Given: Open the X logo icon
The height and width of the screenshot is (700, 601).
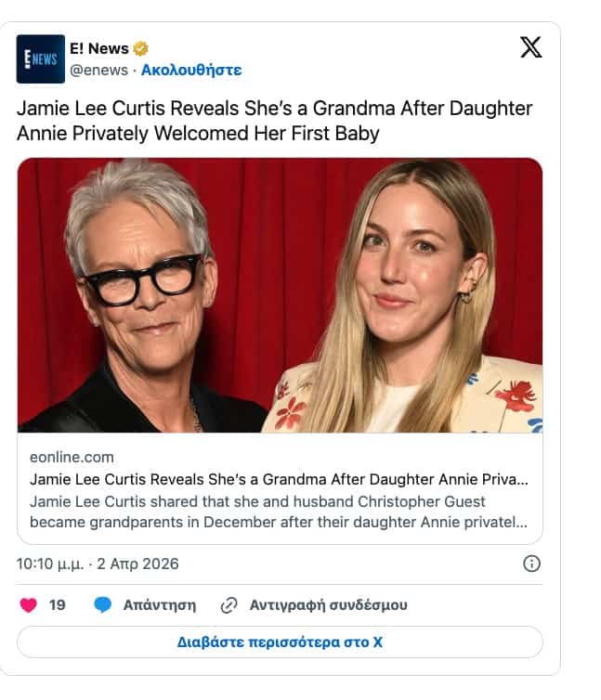Looking at the screenshot, I should pos(530,46).
